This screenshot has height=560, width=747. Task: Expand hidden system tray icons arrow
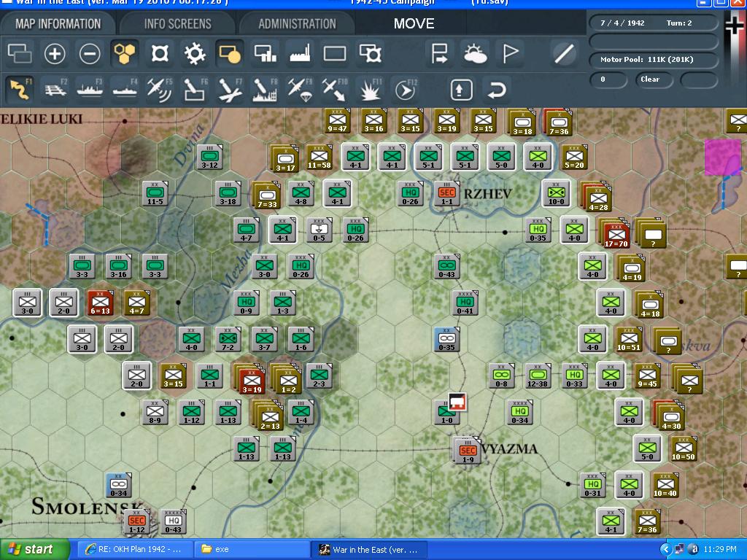pyautogui.click(x=665, y=549)
